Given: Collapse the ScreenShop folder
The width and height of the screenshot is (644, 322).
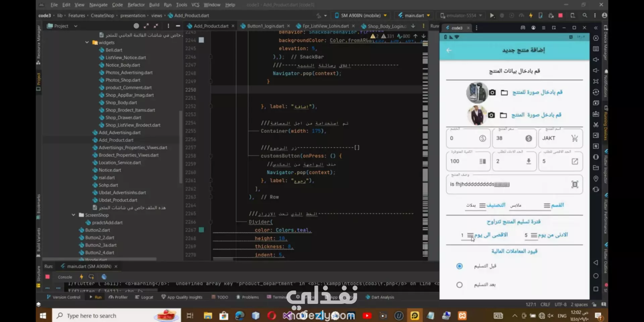Looking at the screenshot, I should [x=73, y=215].
